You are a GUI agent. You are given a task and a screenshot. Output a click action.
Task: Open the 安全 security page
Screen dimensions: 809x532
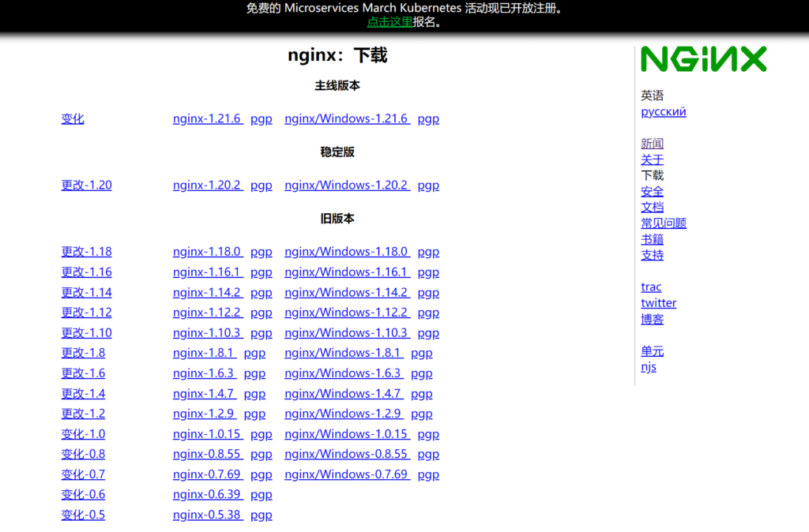pyautogui.click(x=652, y=191)
